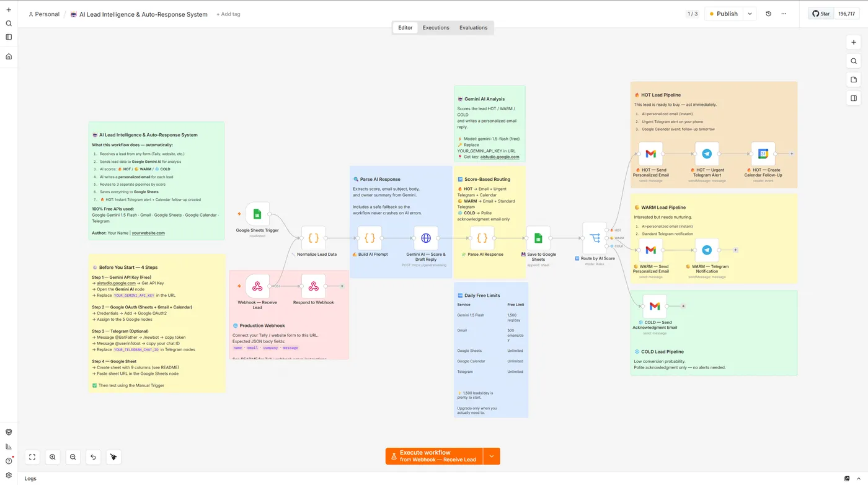Click the COLD Lead Pipeline note heading
868x485 pixels.
662,352
